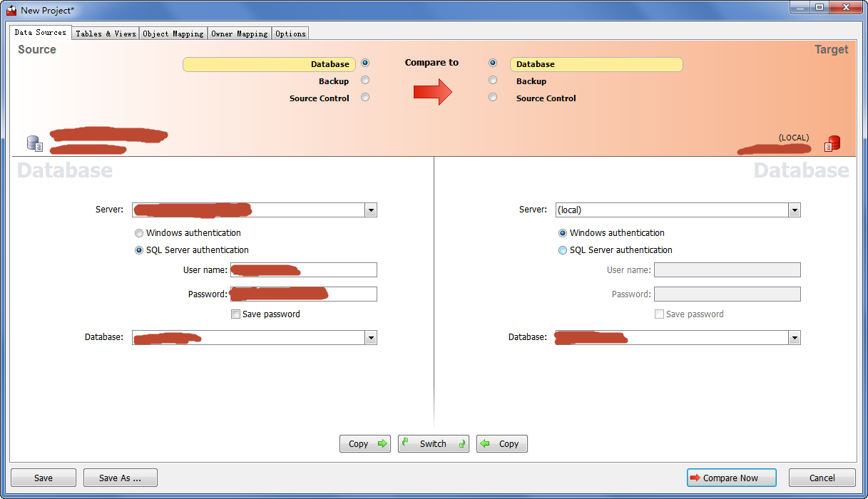Choose SQL Server authentication for source
This screenshot has width=868, height=499.
coord(139,250)
